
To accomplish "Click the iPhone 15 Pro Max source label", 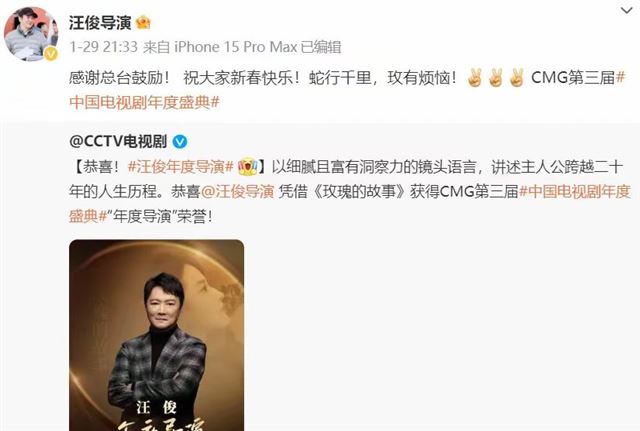I will (x=236, y=47).
